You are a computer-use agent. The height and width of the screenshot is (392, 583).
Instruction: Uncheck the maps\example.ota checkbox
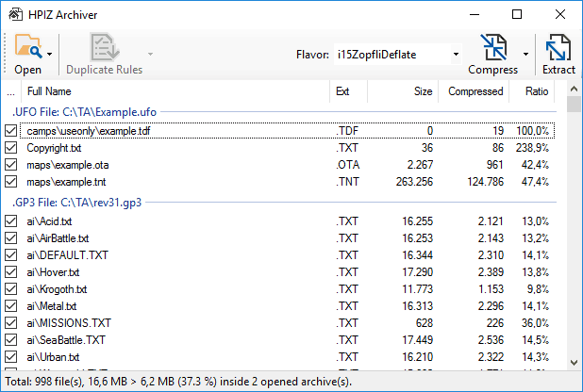tap(10, 165)
